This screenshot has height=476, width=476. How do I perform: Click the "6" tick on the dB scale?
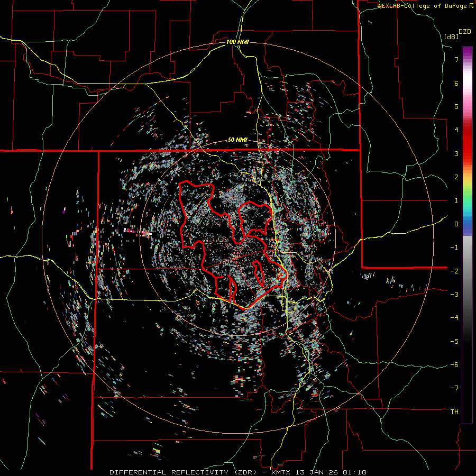(x=456, y=83)
